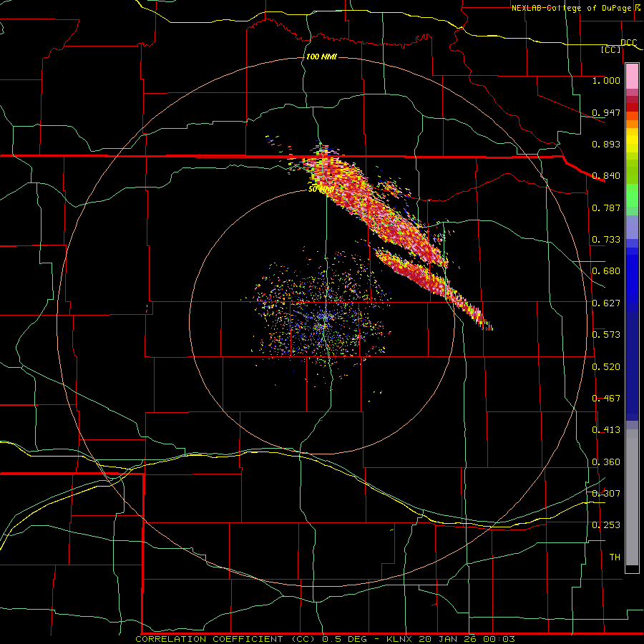This screenshot has width=644, height=644.
Task: Click the 0.840 legend value
Action: (x=606, y=176)
